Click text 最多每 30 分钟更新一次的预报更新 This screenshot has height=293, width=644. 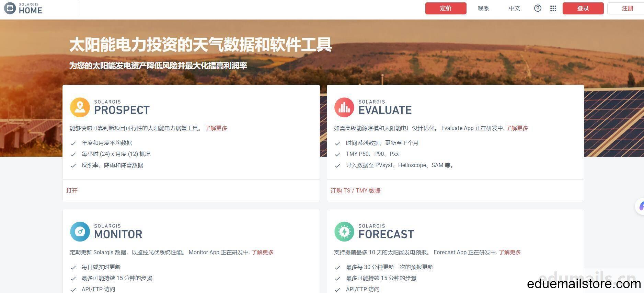point(389,267)
